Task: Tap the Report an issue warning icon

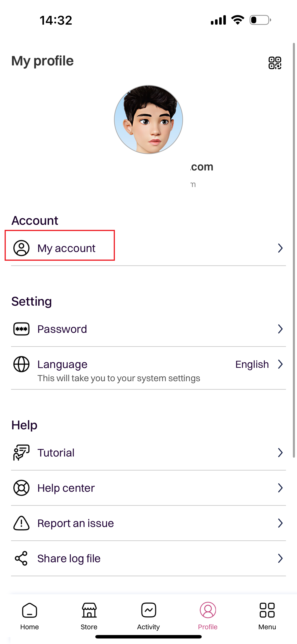Action: 21,523
